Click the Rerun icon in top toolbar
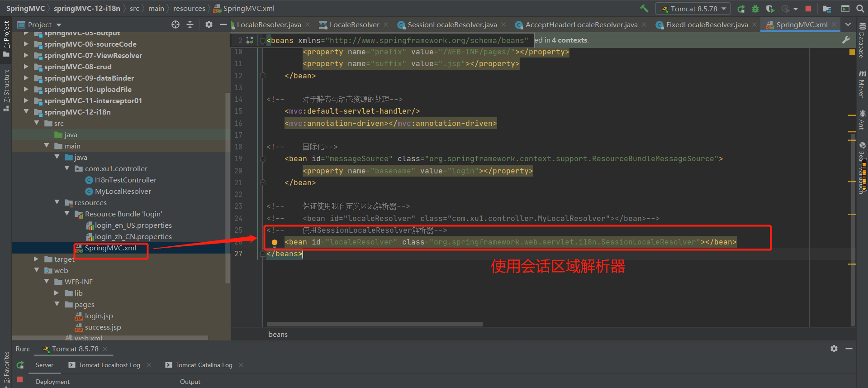The width and height of the screenshot is (868, 388). pyautogui.click(x=741, y=9)
